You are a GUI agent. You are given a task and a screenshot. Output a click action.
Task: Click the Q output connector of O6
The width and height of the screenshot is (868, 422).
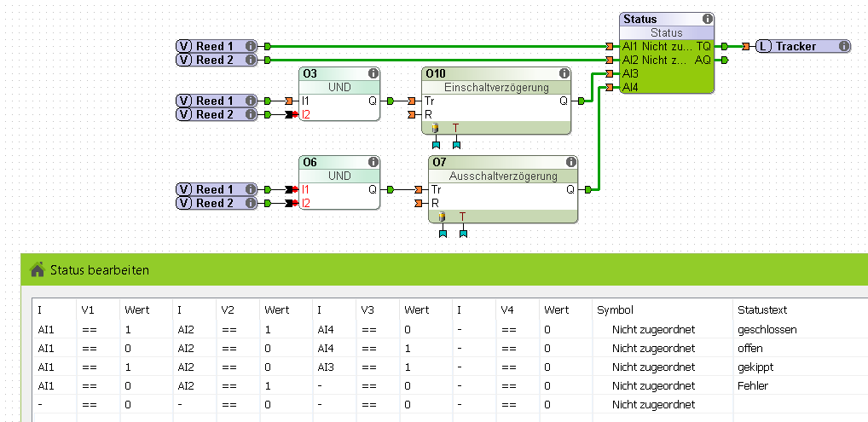[391, 189]
